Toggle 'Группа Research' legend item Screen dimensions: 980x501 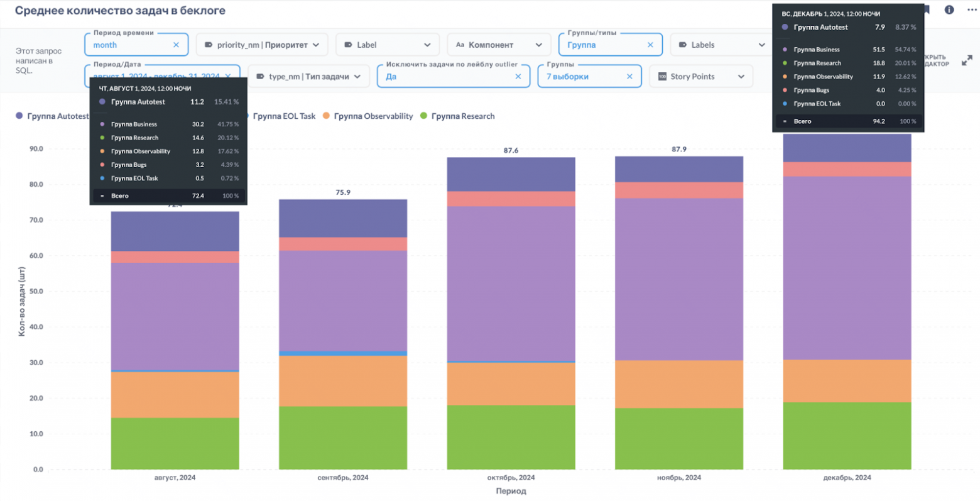point(462,116)
